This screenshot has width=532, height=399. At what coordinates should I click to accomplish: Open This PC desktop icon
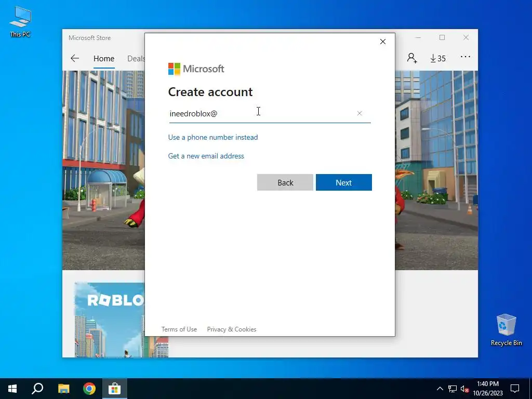tap(20, 22)
